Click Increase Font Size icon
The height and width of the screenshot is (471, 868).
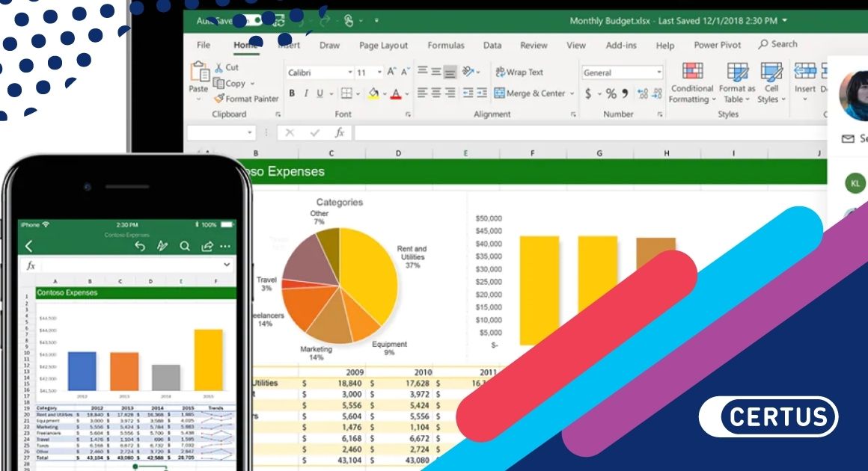coord(391,72)
